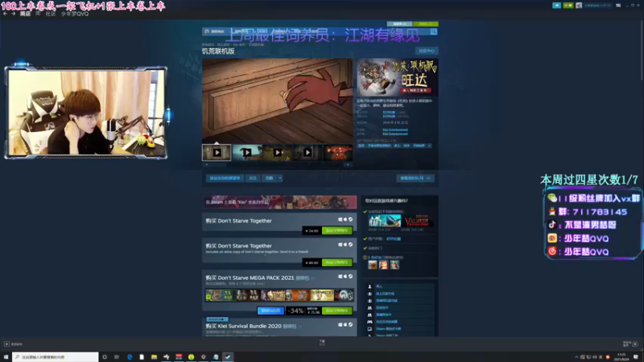Click Windows icon on MEGA PACK 2021 row
644x362 pixels.
pyautogui.click(x=340, y=277)
